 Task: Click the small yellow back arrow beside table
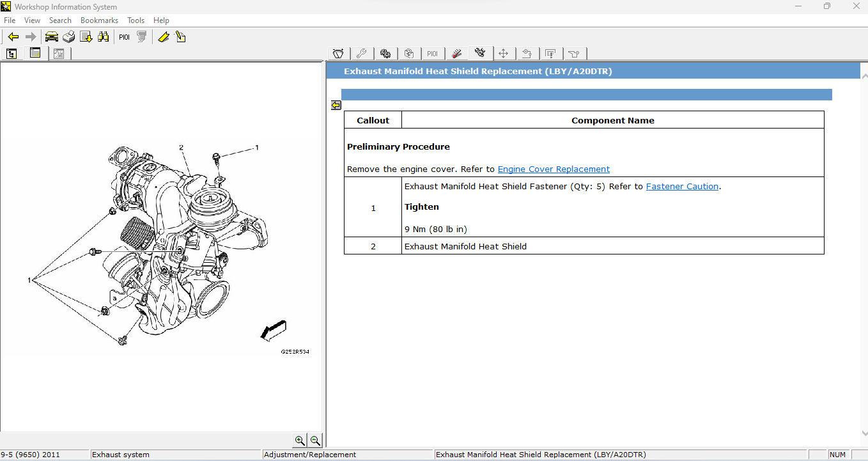pyautogui.click(x=336, y=105)
